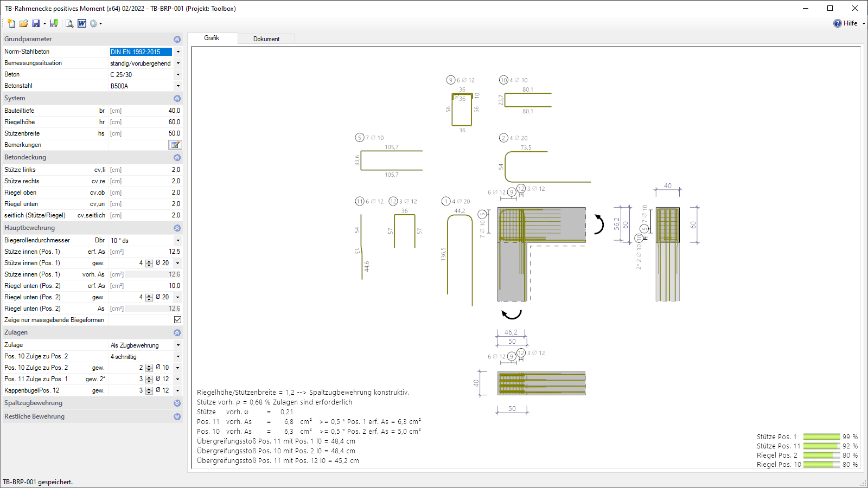Collapse the Betondeckung section
The height and width of the screenshot is (488, 868).
[x=177, y=157]
